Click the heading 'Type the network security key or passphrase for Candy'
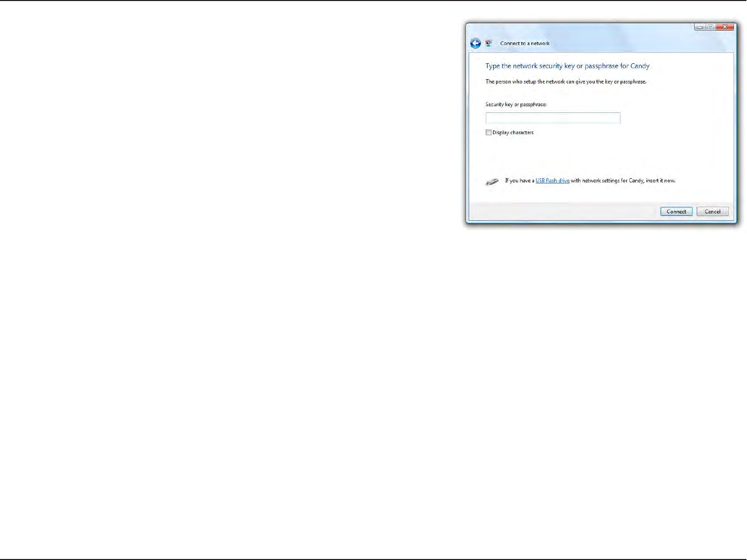 [x=567, y=66]
